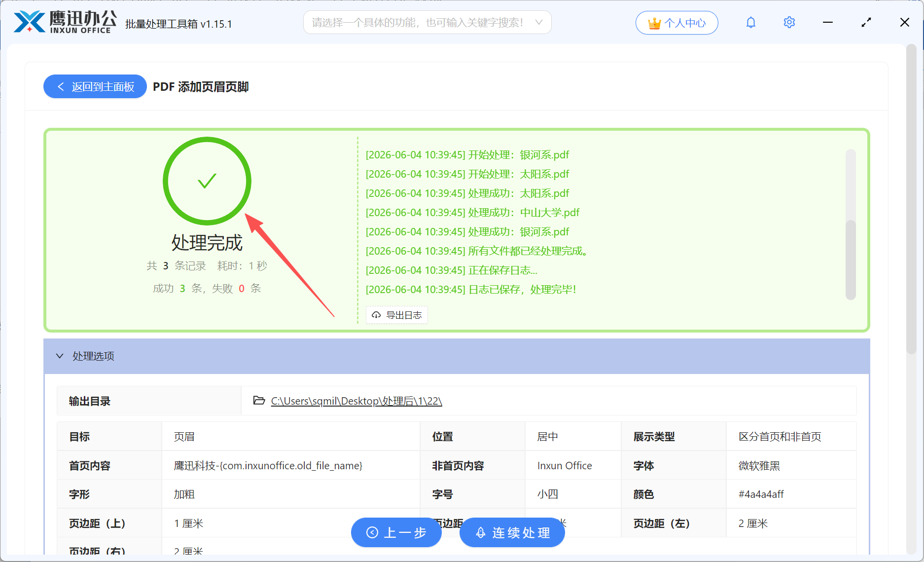Click the 处理完成 status text

(x=207, y=243)
